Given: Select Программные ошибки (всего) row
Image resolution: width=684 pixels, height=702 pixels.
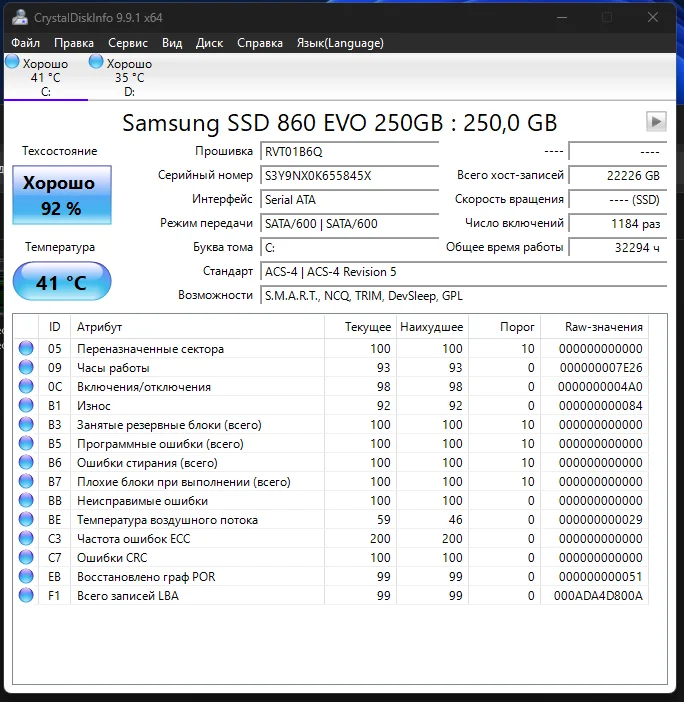Looking at the screenshot, I should tap(331, 443).
